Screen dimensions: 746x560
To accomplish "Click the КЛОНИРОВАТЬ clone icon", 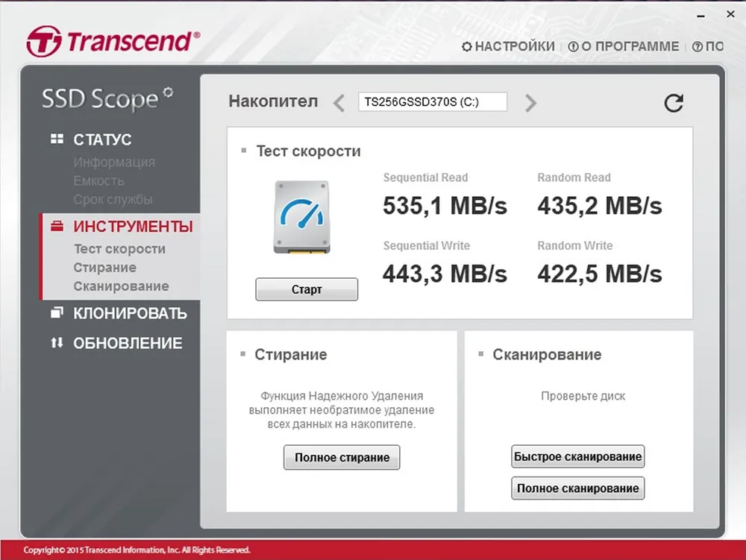I will click(57, 312).
